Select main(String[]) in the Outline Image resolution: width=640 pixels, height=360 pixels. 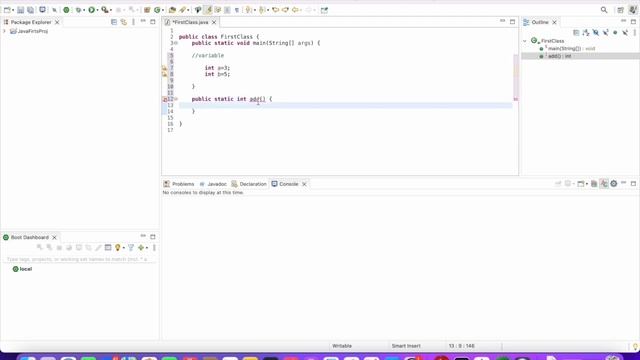click(x=568, y=49)
